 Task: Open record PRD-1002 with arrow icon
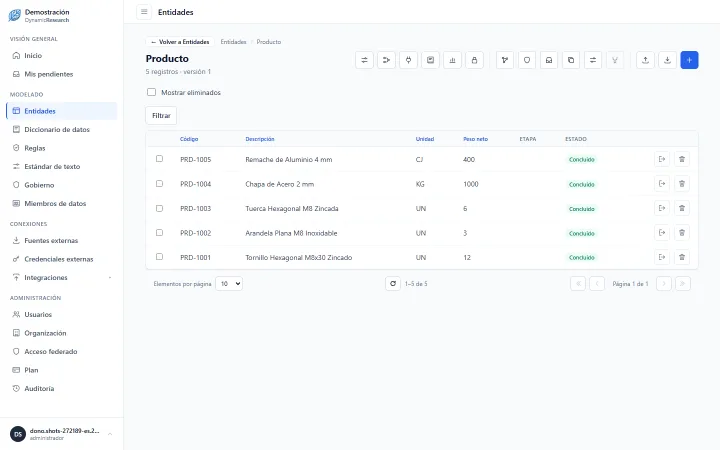click(x=662, y=233)
